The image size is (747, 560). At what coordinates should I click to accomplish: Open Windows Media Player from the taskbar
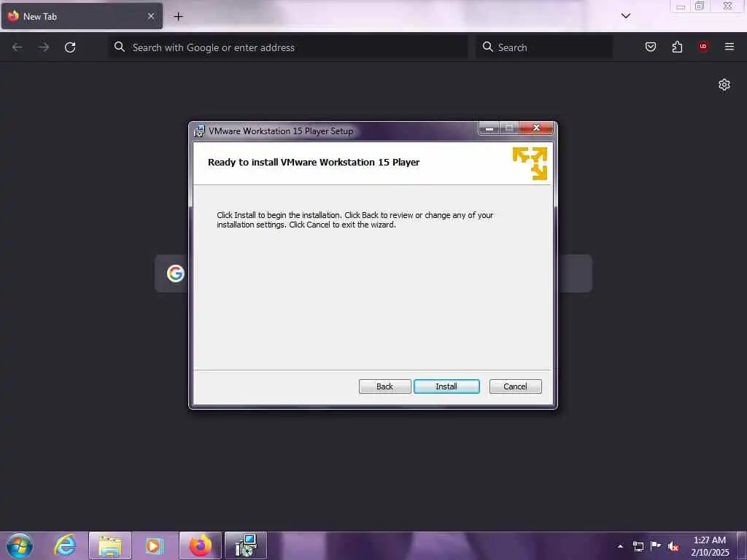155,545
